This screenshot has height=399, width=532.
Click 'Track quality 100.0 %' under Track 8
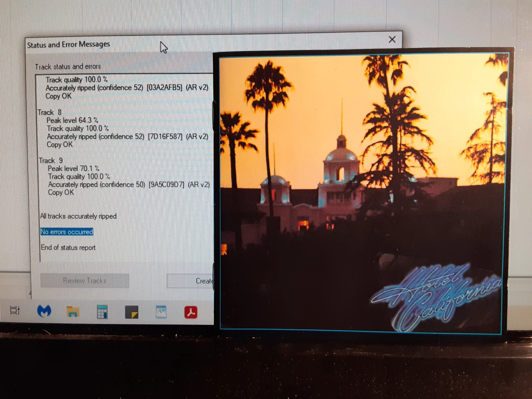point(78,129)
